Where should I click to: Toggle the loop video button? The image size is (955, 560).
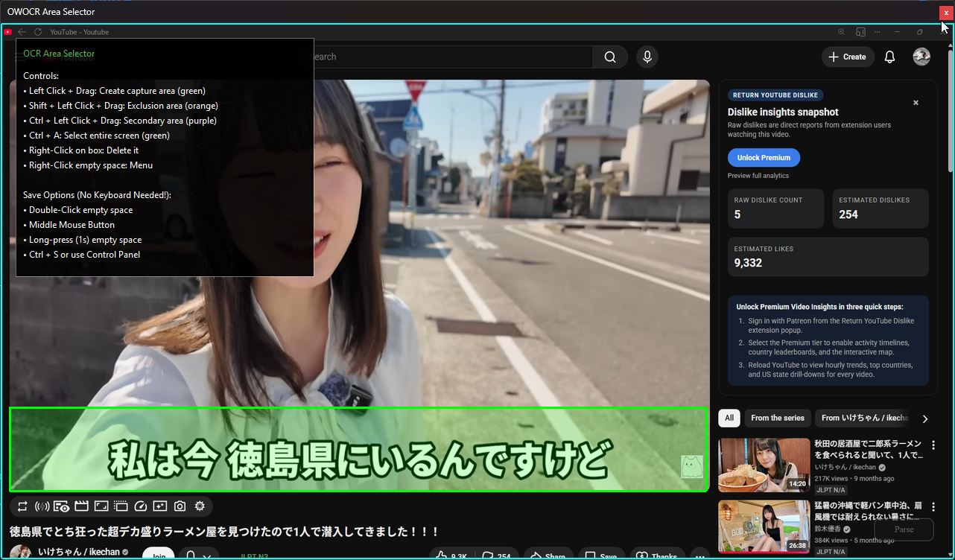[22, 506]
